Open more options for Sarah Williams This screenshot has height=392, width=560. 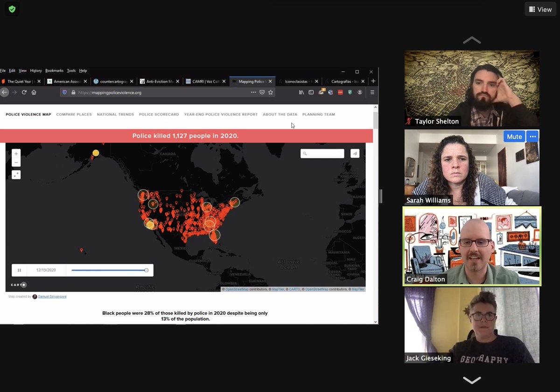click(x=532, y=137)
